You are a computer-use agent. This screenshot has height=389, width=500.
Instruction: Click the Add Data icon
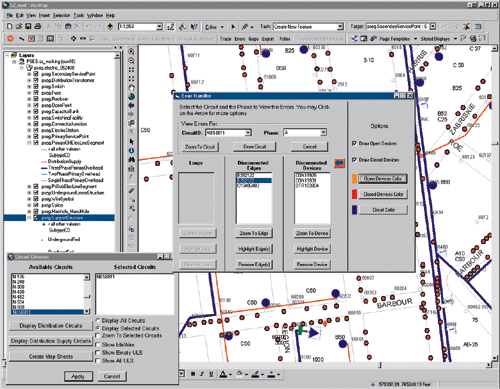[x=110, y=26]
